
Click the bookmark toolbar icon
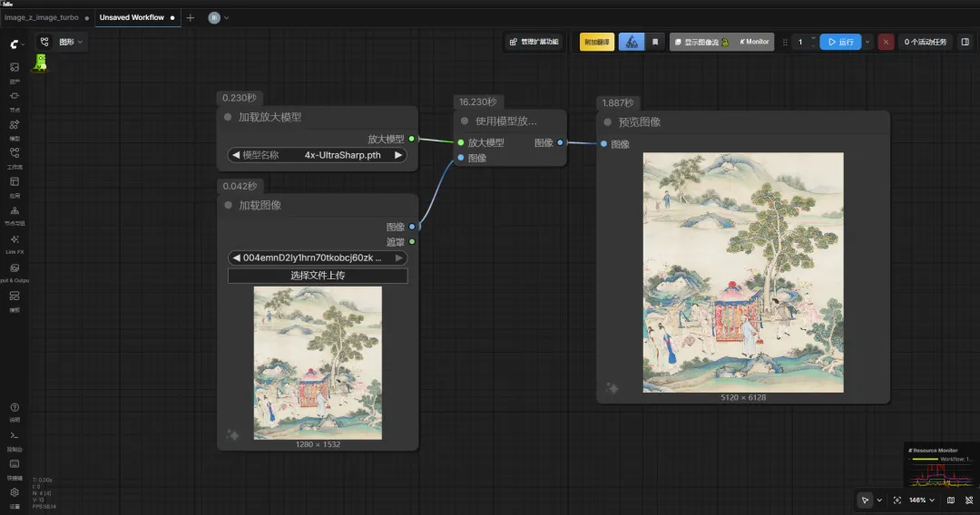pos(655,42)
